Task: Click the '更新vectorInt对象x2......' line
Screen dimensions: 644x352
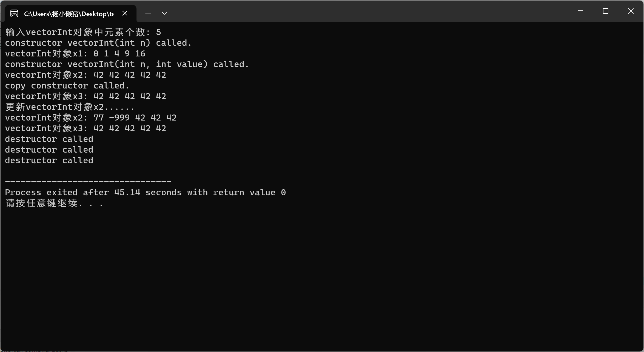Action: (x=70, y=107)
